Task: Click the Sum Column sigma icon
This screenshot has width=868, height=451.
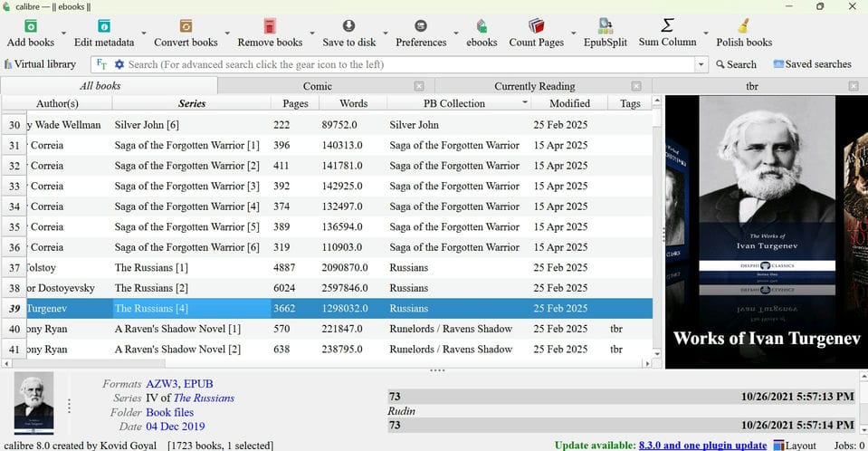Action: (x=667, y=25)
